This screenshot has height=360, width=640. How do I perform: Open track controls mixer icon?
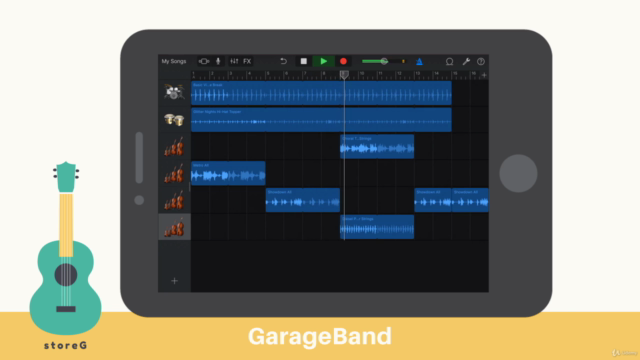[x=234, y=61]
